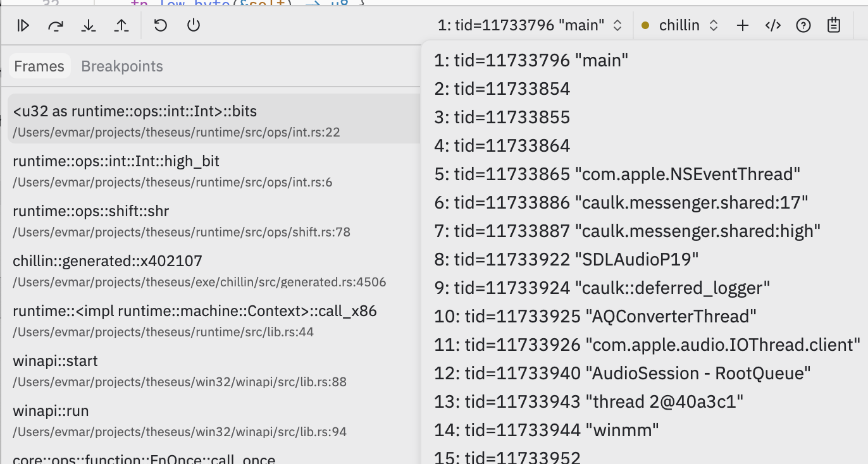Switch to the Breakpoints tab
The image size is (868, 464).
(122, 66)
